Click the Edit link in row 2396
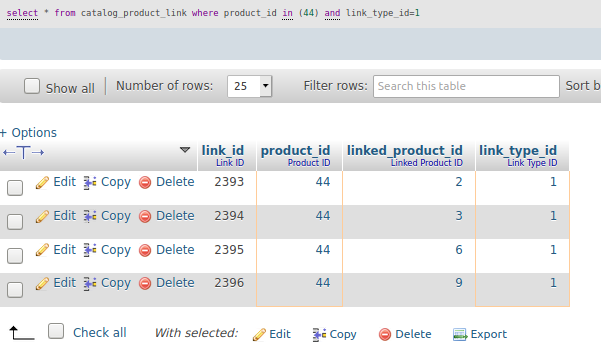This screenshot has height=363, width=601. point(65,283)
